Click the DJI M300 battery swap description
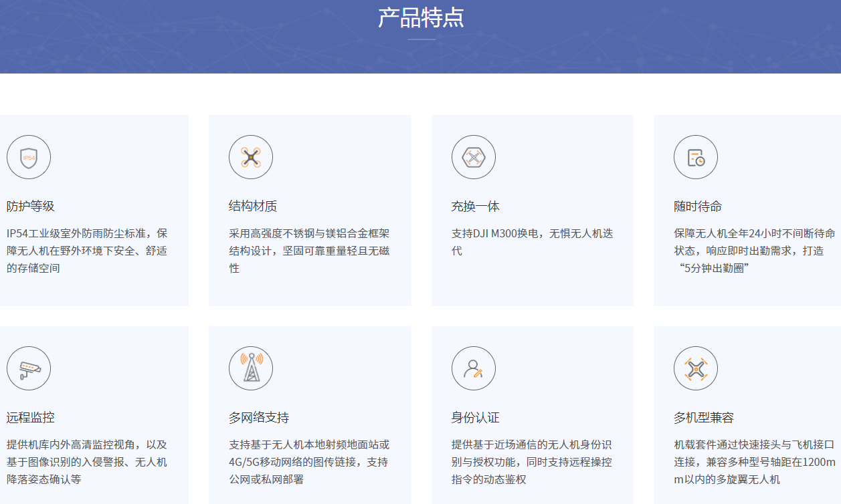Viewport: 841px width, 504px height. (x=532, y=242)
